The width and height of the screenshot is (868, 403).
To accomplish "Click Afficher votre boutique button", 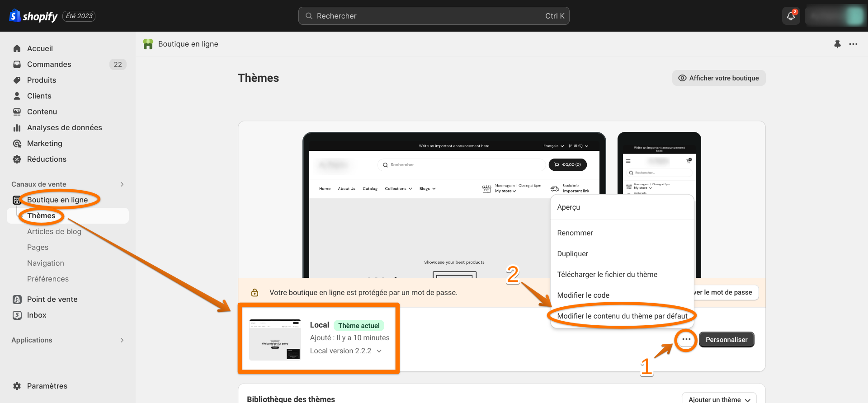I will click(719, 78).
